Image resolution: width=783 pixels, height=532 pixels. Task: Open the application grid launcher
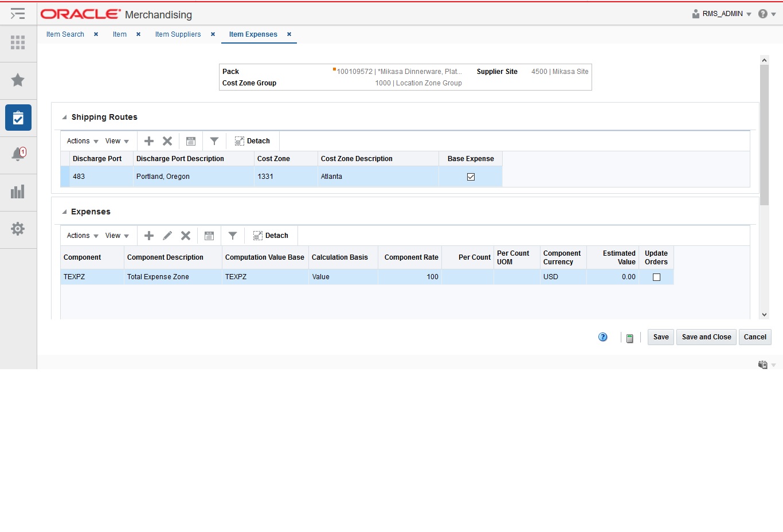pos(18,42)
